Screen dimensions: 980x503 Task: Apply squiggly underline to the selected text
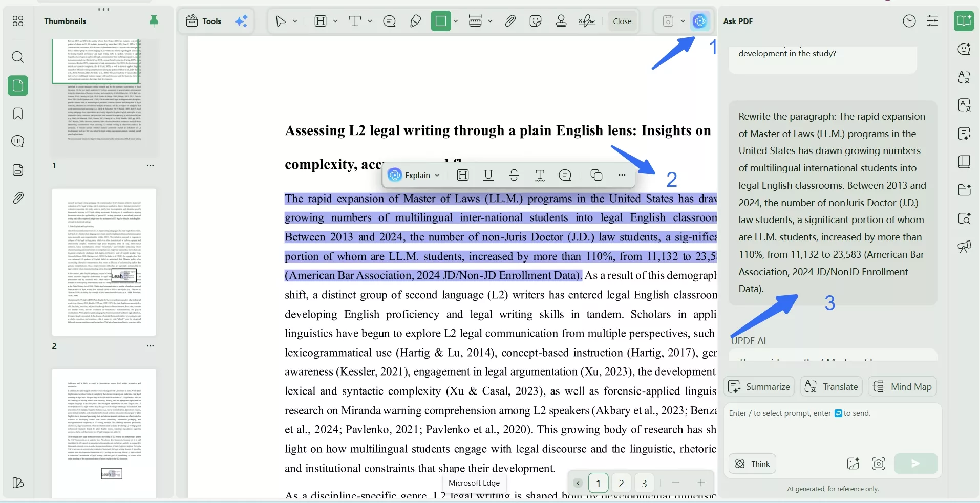coord(540,175)
